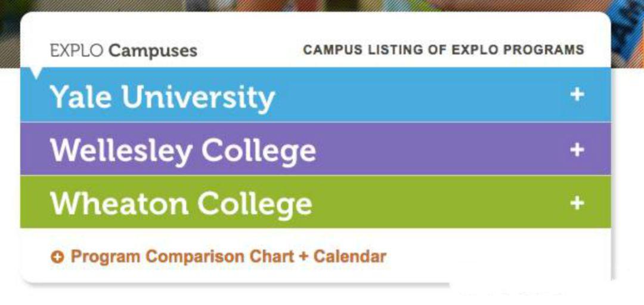The height and width of the screenshot is (305, 644).
Task: Expand the Yale University campus section
Action: click(577, 95)
